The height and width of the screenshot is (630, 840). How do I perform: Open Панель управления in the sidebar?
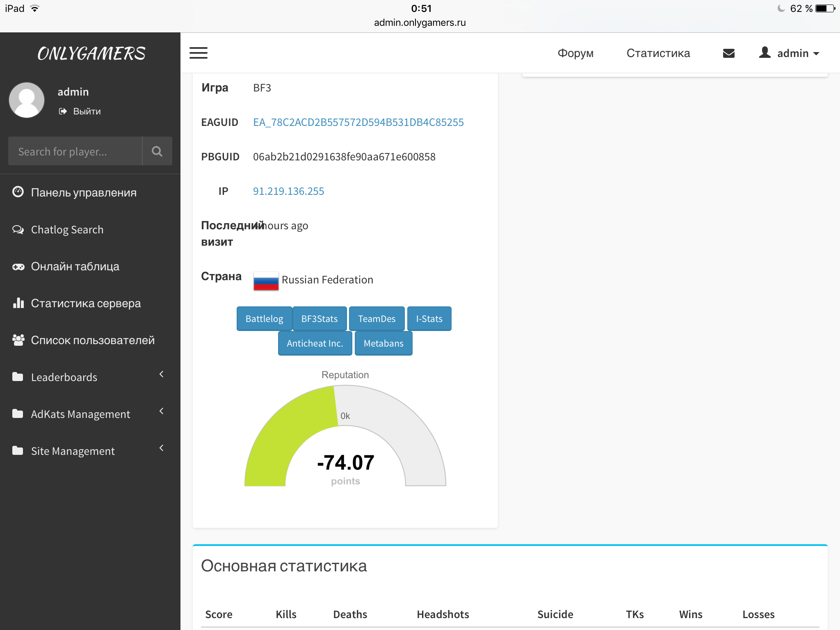(84, 193)
